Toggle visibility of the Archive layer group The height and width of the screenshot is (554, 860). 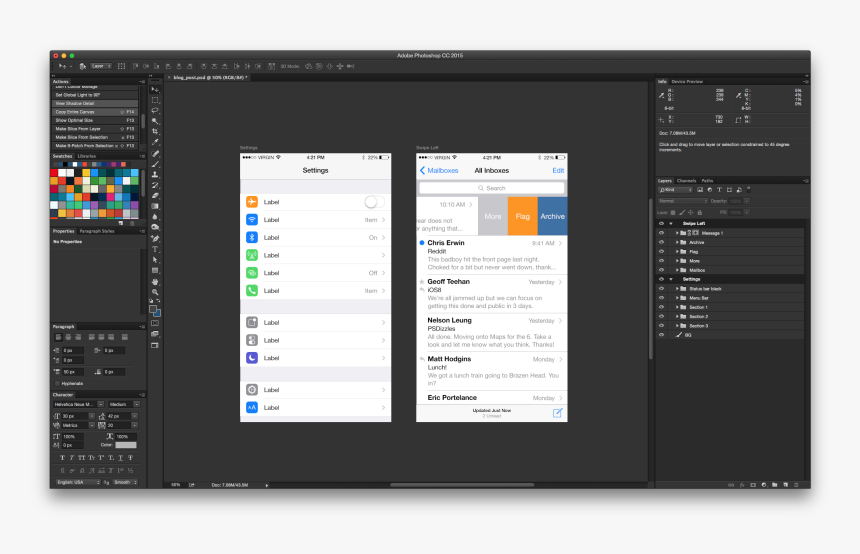click(x=661, y=242)
